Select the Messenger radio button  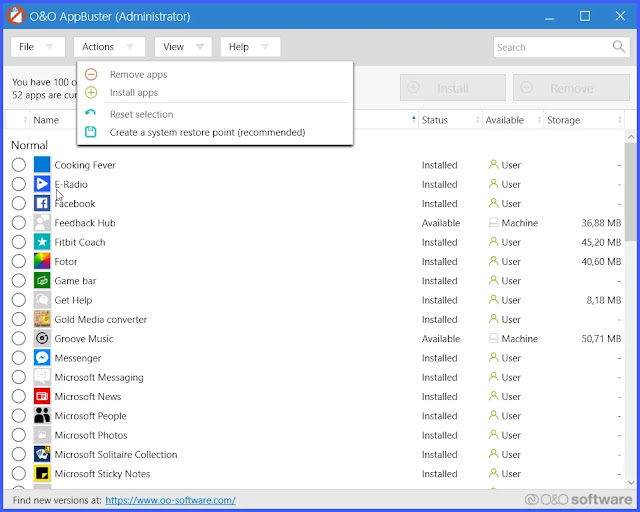pos(18,358)
